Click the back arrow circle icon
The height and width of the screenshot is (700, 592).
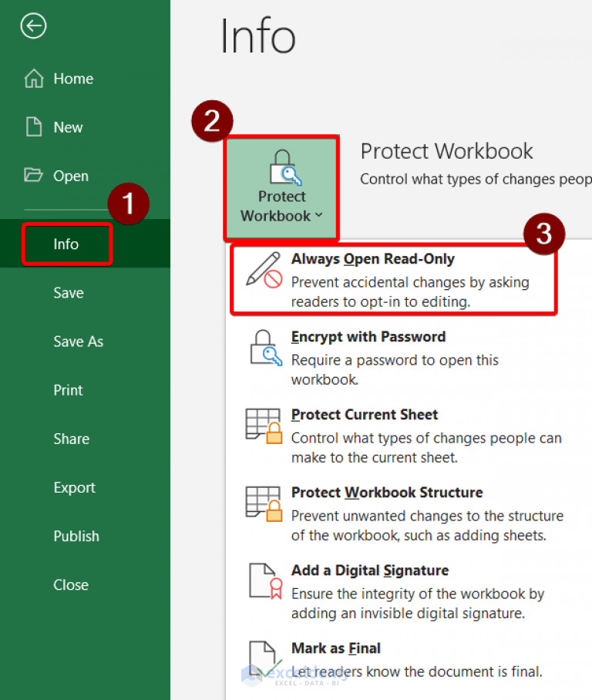tap(33, 26)
